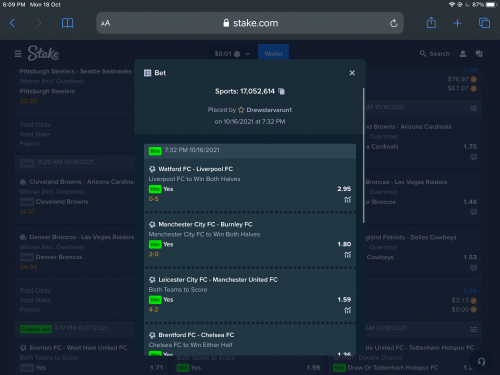Reload the page with refresh icon
The height and width of the screenshot is (375, 500).
pyautogui.click(x=394, y=23)
